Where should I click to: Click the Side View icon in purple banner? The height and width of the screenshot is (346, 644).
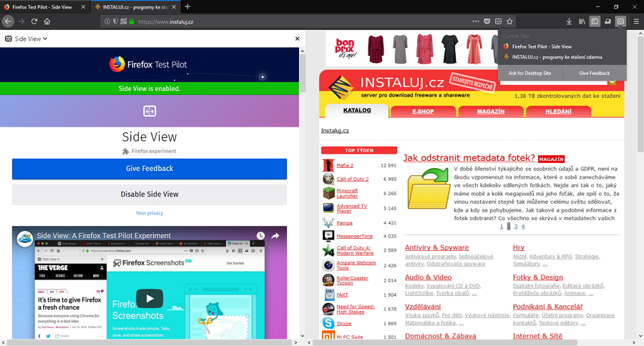(x=150, y=111)
